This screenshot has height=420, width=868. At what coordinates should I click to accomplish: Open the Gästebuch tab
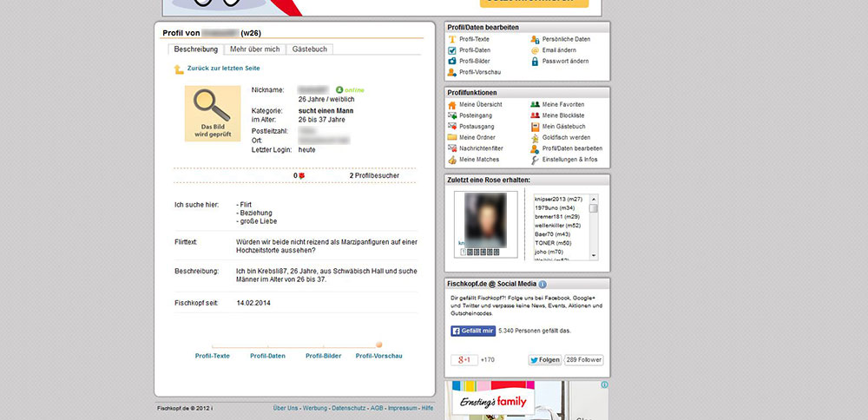(310, 49)
